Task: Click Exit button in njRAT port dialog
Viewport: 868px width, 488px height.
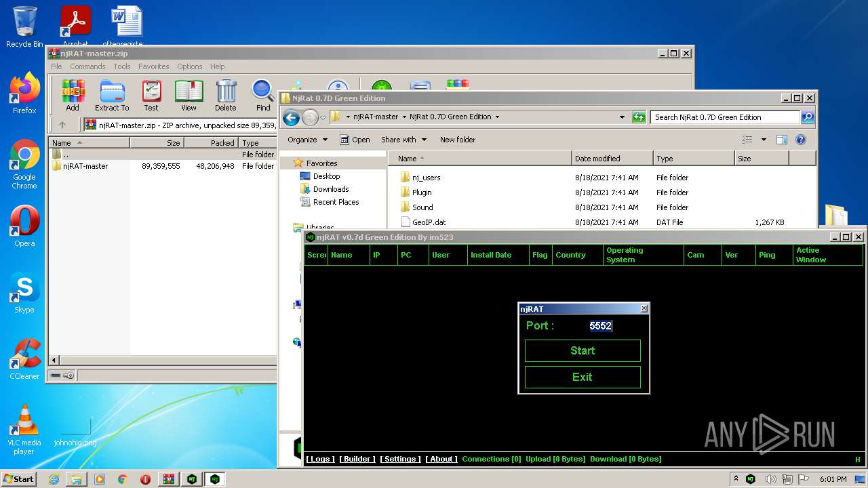Action: [x=583, y=377]
